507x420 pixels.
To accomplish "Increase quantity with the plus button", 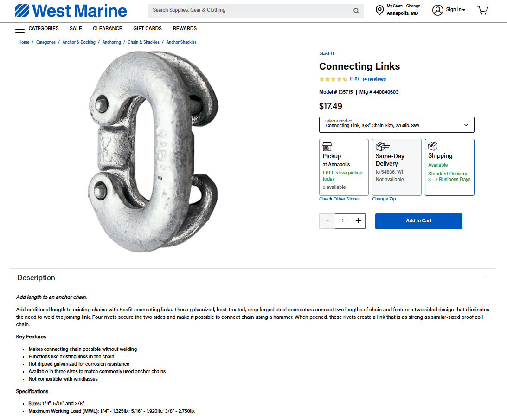I will (x=358, y=221).
